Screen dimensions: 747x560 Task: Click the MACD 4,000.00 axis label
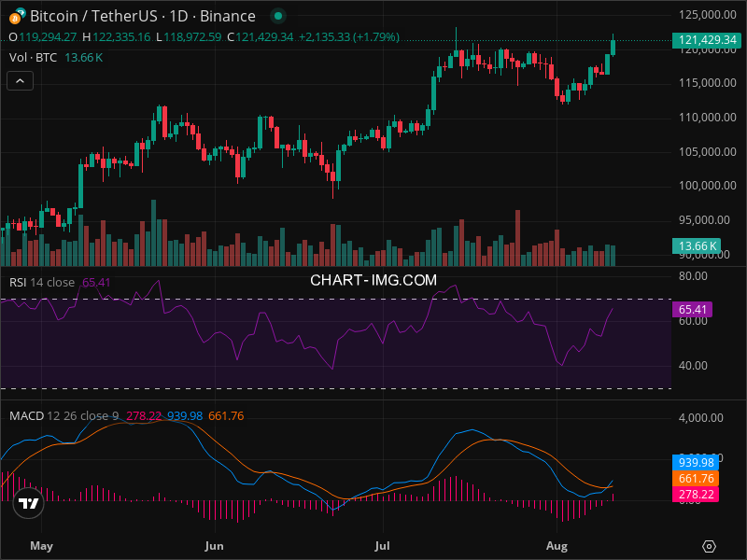coord(701,417)
